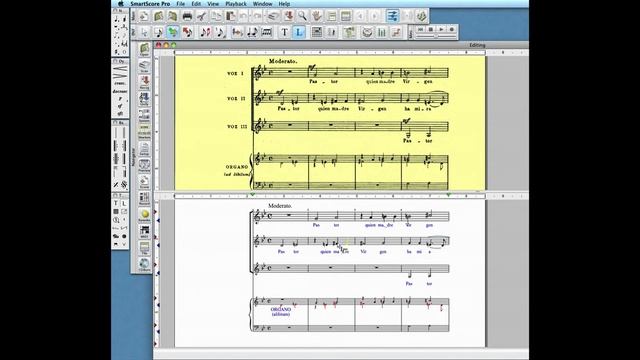Click the 'ORGANO' label in the yellow scan
The height and width of the screenshot is (360, 640).
coord(237,167)
